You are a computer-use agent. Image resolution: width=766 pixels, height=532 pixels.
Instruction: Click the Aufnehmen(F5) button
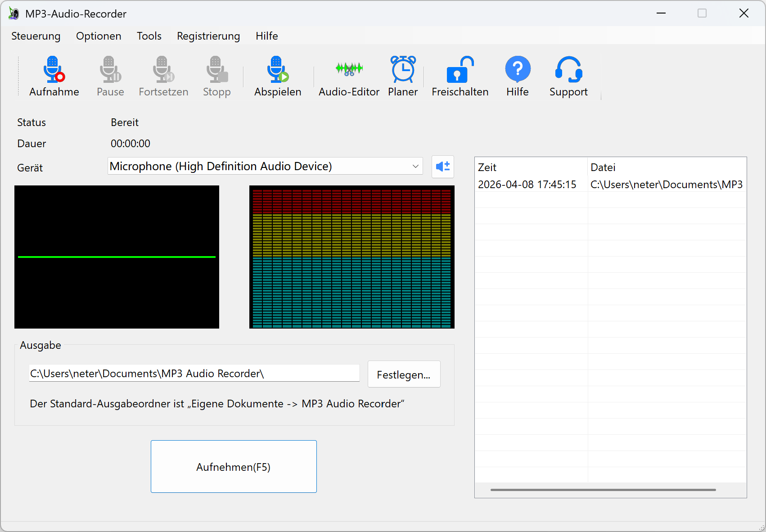[234, 466]
